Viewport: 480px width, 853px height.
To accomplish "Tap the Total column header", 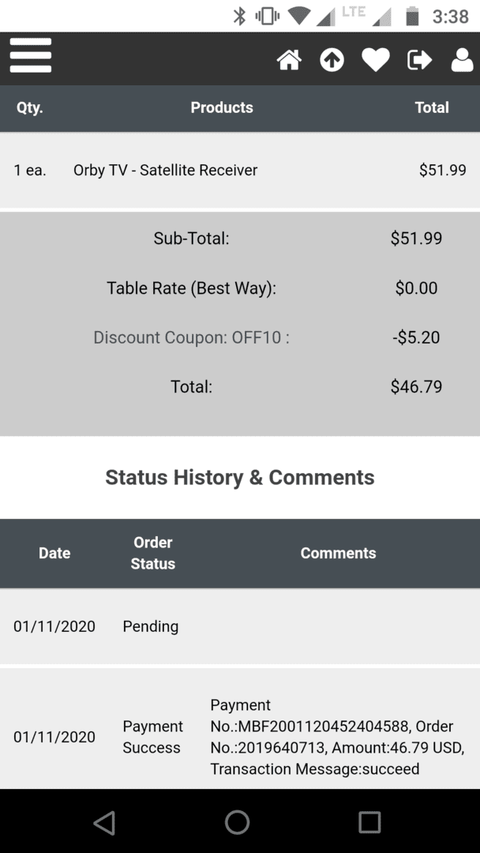I will click(432, 108).
